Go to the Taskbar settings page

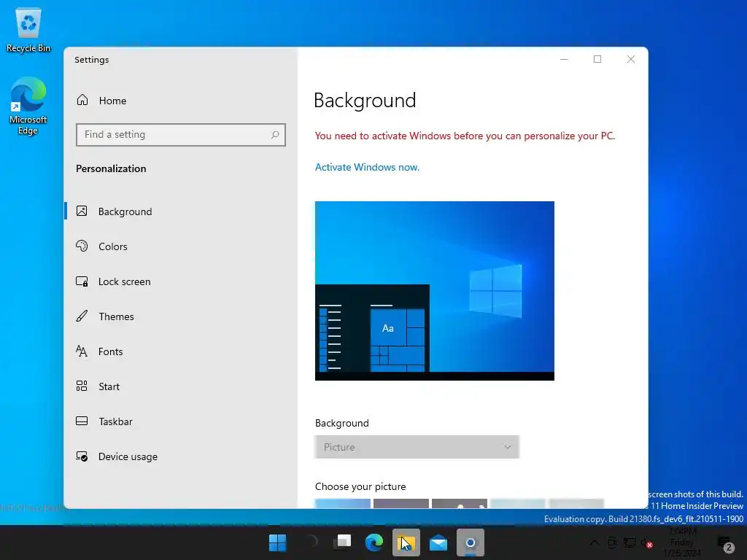tap(181, 421)
